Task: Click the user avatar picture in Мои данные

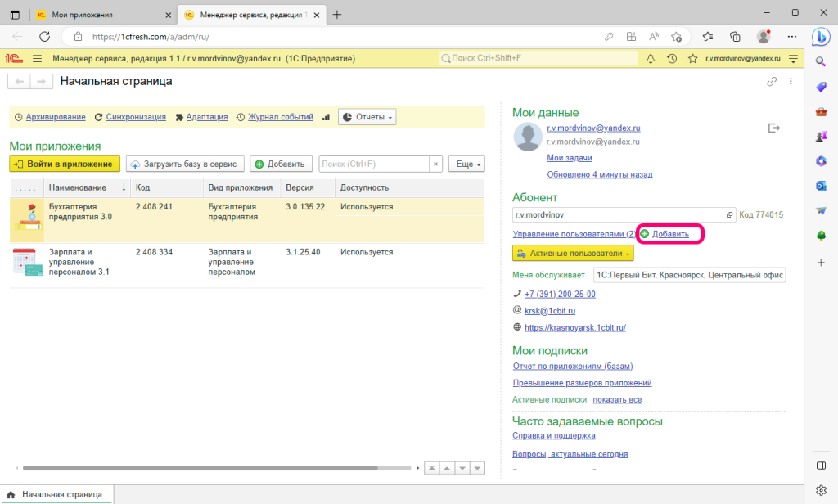Action: coord(528,137)
